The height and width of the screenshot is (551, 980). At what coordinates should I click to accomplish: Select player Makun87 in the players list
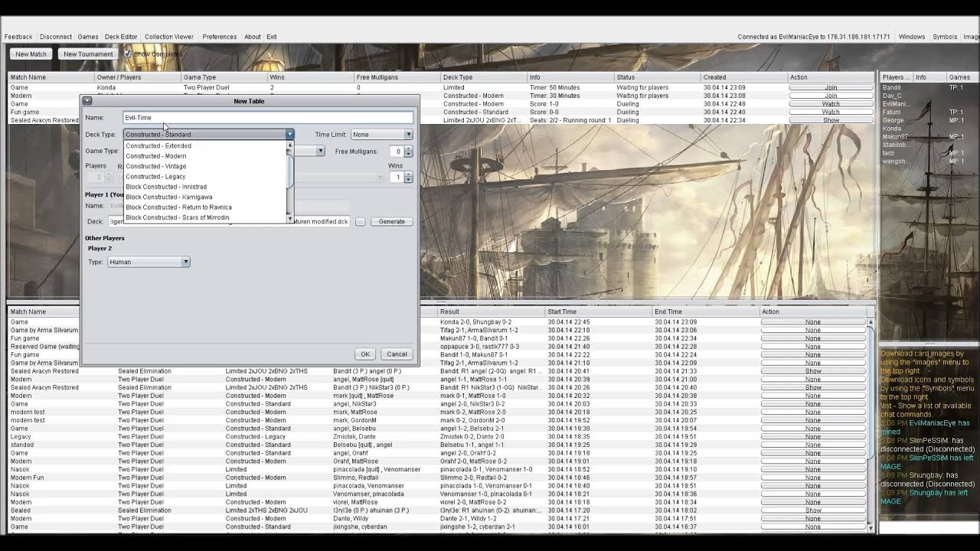point(895,137)
